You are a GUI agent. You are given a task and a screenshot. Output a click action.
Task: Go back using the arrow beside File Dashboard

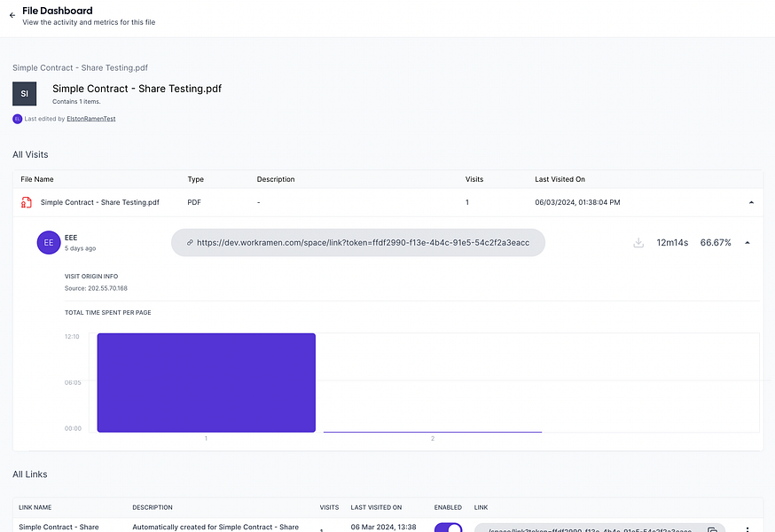12,15
